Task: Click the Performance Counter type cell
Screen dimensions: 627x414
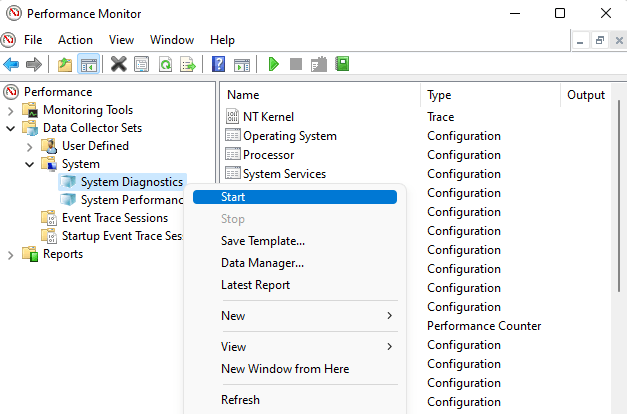Action: pyautogui.click(x=484, y=326)
